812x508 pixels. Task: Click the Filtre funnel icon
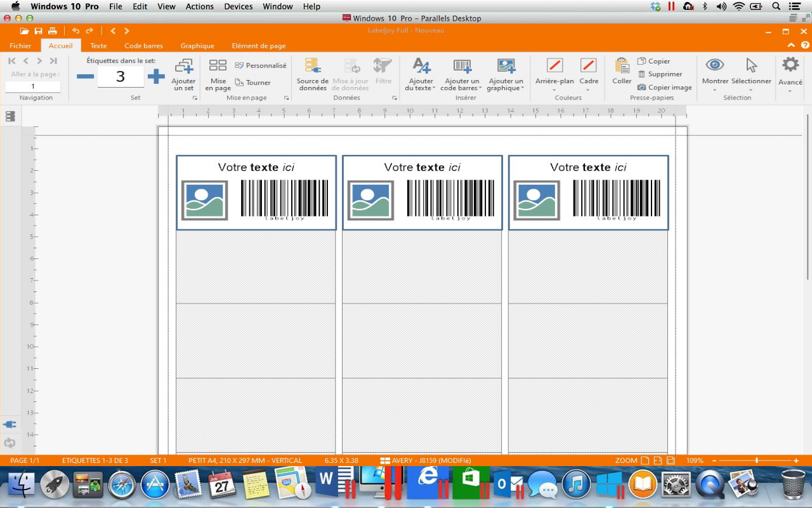pos(383,71)
